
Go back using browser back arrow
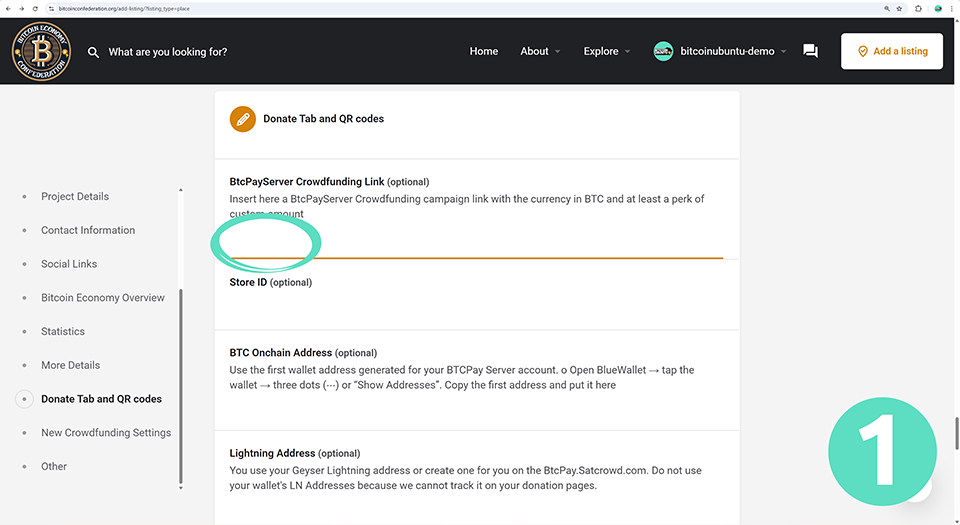pos(8,8)
